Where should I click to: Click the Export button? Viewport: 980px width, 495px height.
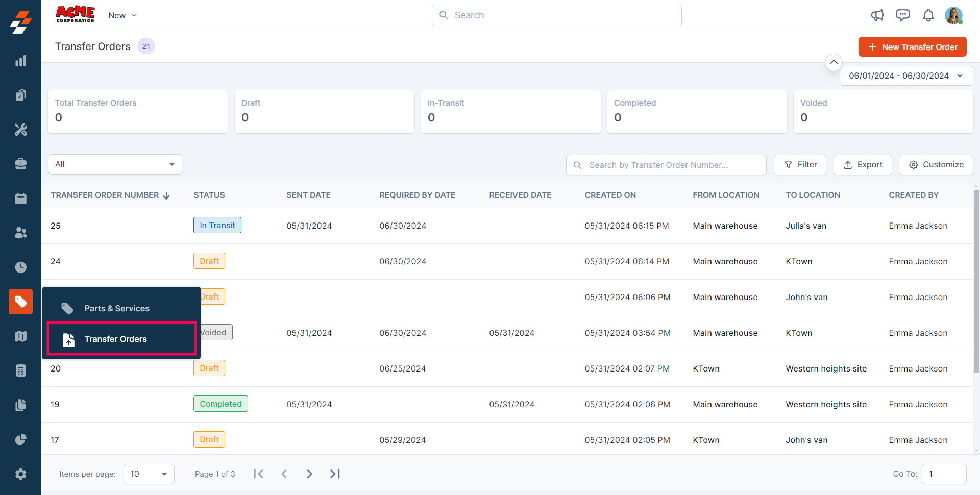pyautogui.click(x=863, y=165)
